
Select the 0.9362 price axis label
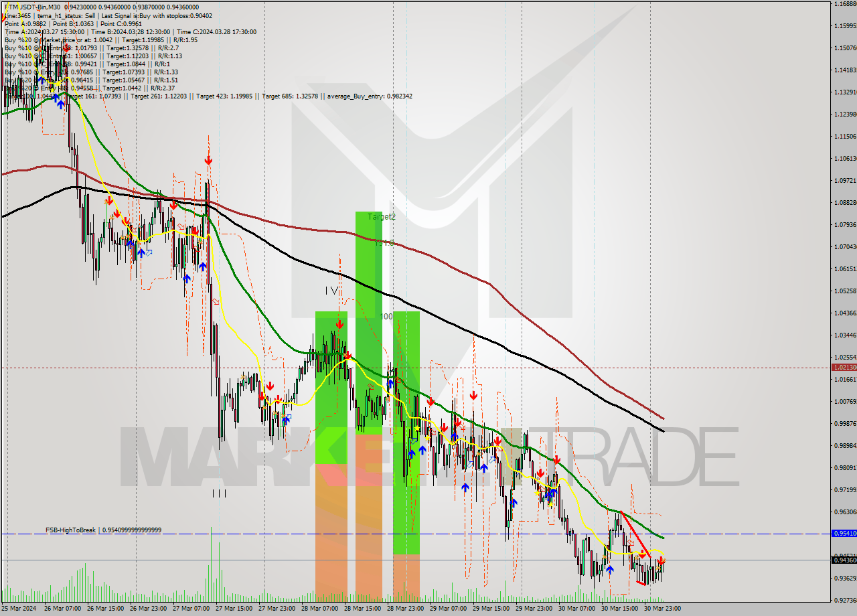pos(845,578)
